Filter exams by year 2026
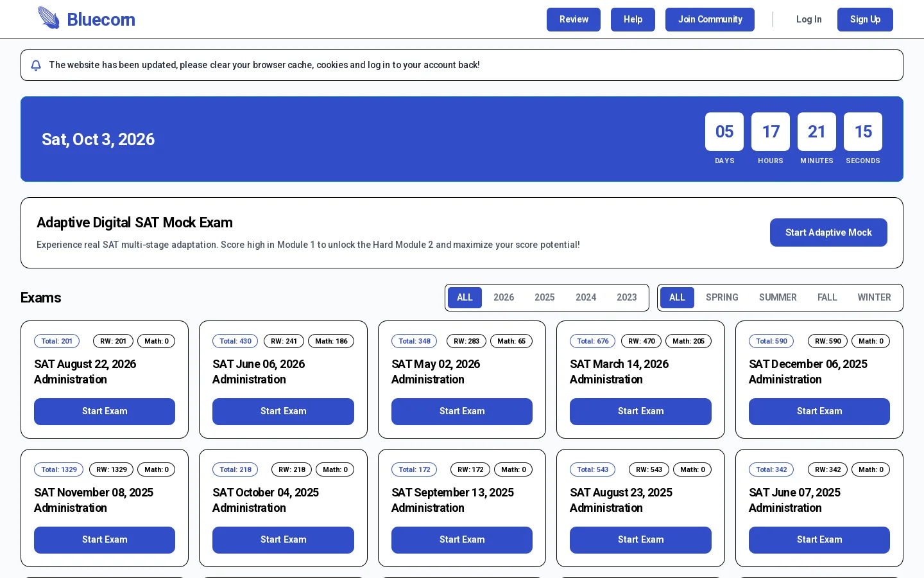 click(504, 297)
